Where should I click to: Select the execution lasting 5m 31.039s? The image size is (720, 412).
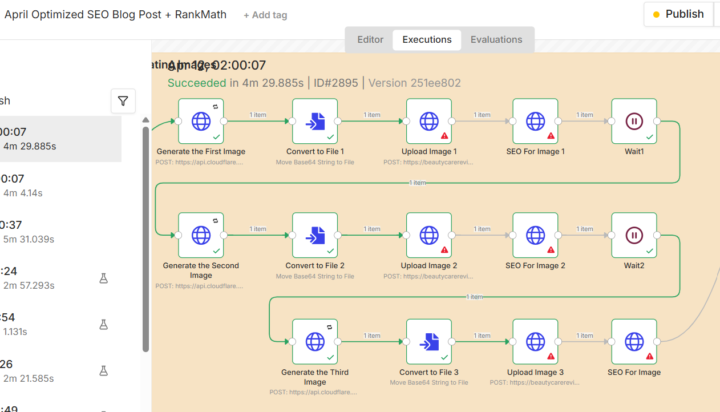(x=61, y=232)
